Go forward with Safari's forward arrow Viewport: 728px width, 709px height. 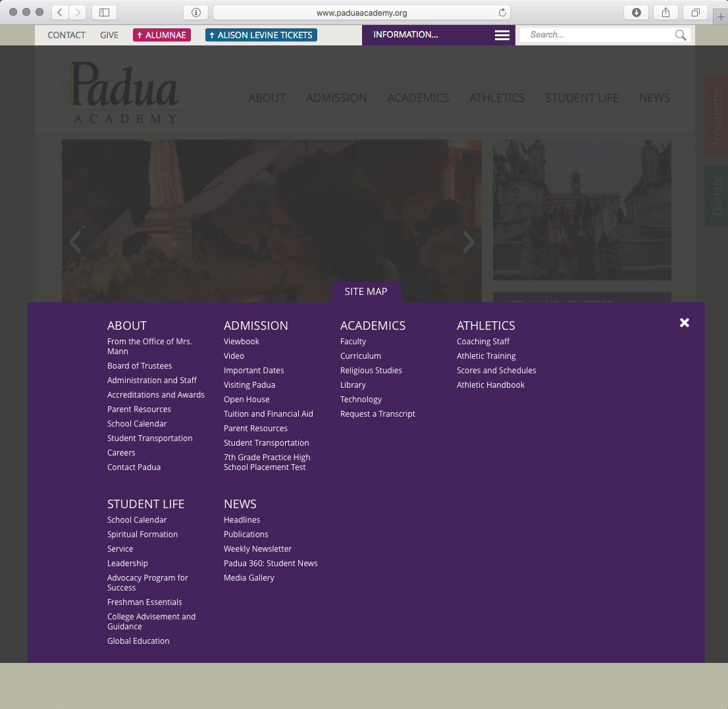[78, 13]
